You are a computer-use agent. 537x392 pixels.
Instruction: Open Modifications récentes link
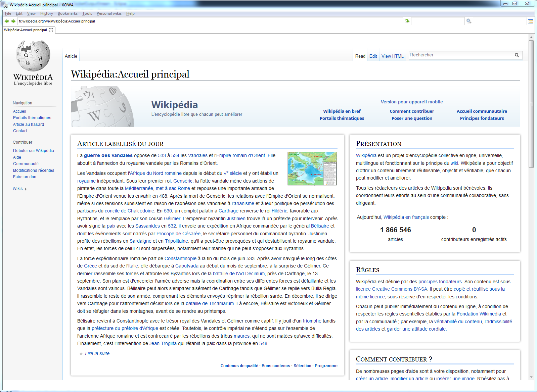point(34,170)
